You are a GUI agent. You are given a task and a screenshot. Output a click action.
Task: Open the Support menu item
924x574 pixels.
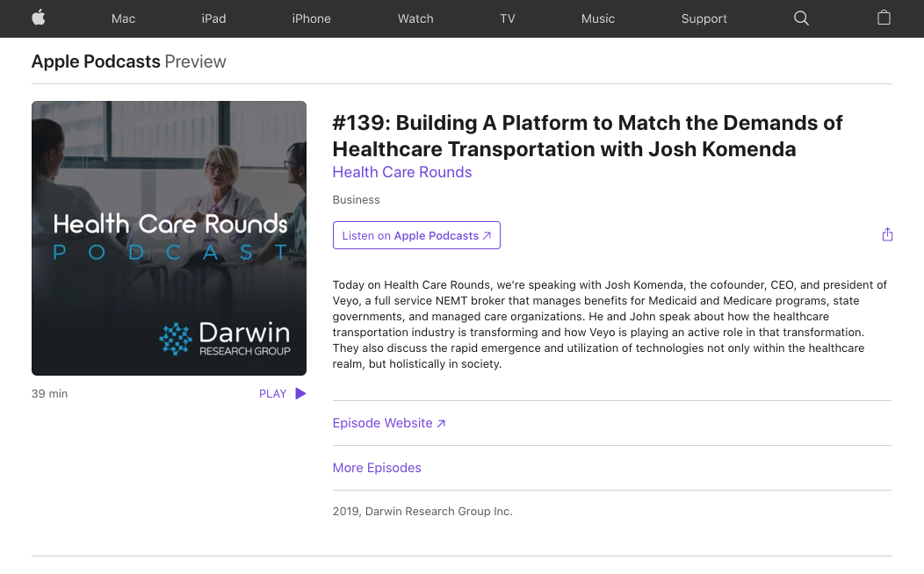click(x=704, y=18)
